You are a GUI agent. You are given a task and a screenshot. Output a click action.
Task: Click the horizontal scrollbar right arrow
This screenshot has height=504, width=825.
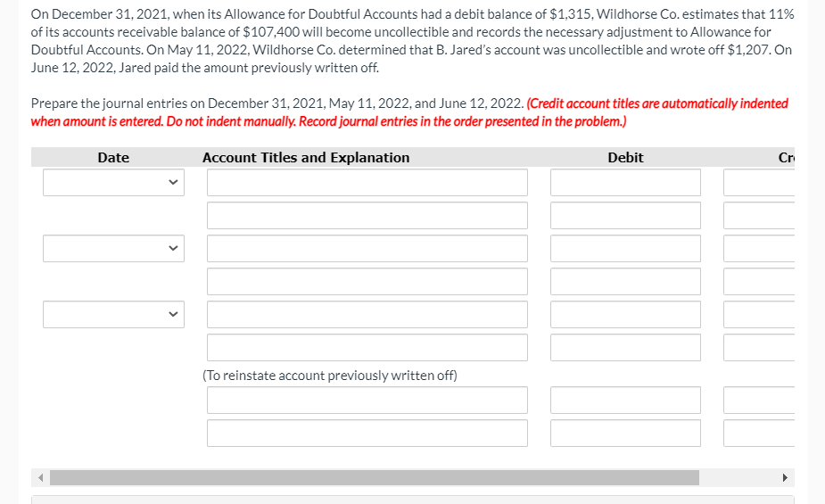pos(785,478)
